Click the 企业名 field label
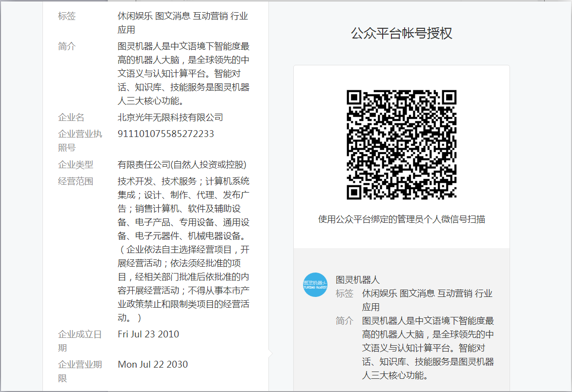The width and height of the screenshot is (572, 392). pyautogui.click(x=71, y=118)
